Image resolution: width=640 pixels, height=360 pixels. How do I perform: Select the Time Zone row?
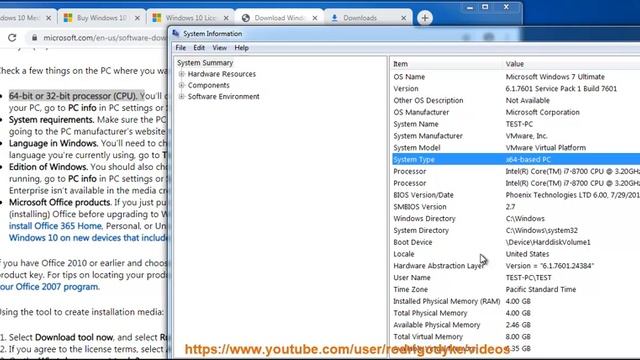516,289
